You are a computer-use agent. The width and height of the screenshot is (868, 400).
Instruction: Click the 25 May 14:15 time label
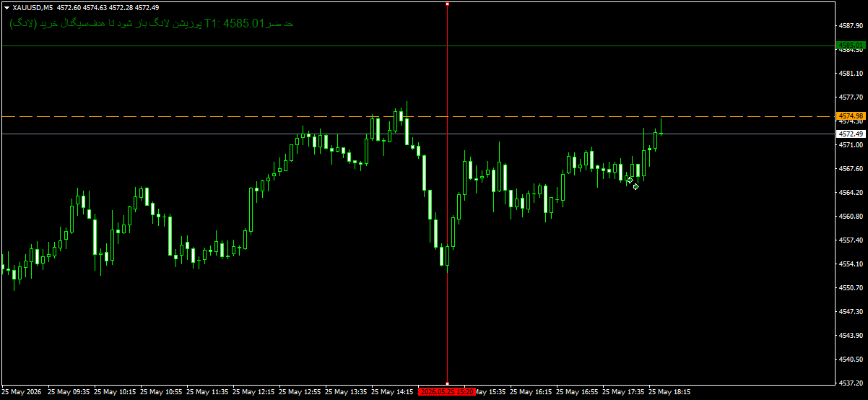(392, 392)
